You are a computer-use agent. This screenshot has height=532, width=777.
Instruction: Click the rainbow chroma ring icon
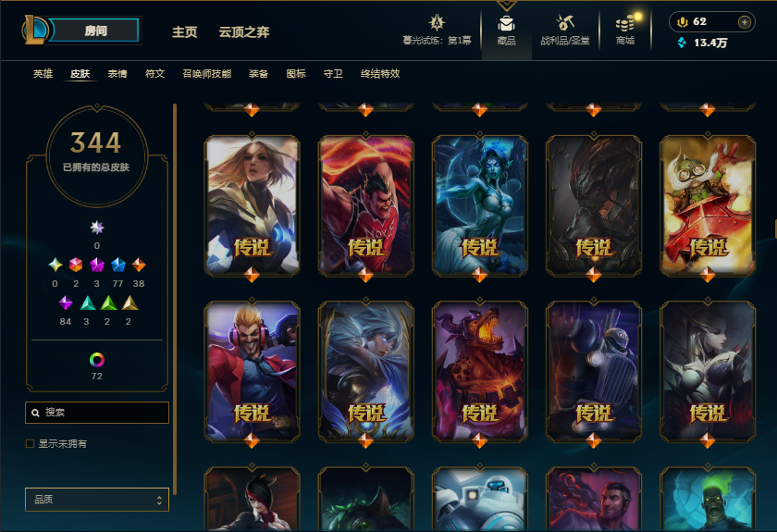point(96,360)
